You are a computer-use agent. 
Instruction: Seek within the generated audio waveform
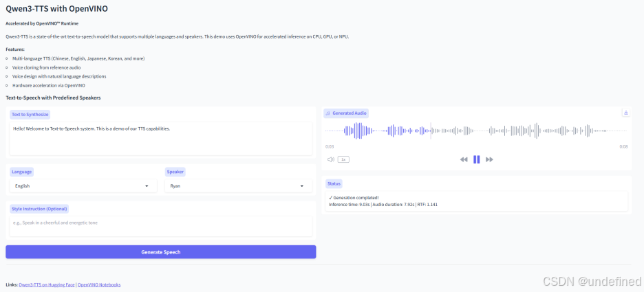tap(476, 131)
